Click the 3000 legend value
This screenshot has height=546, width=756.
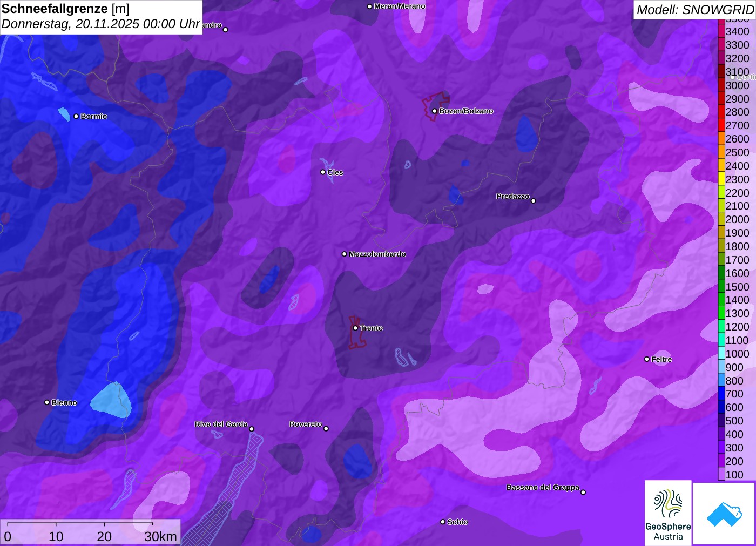coord(737,85)
